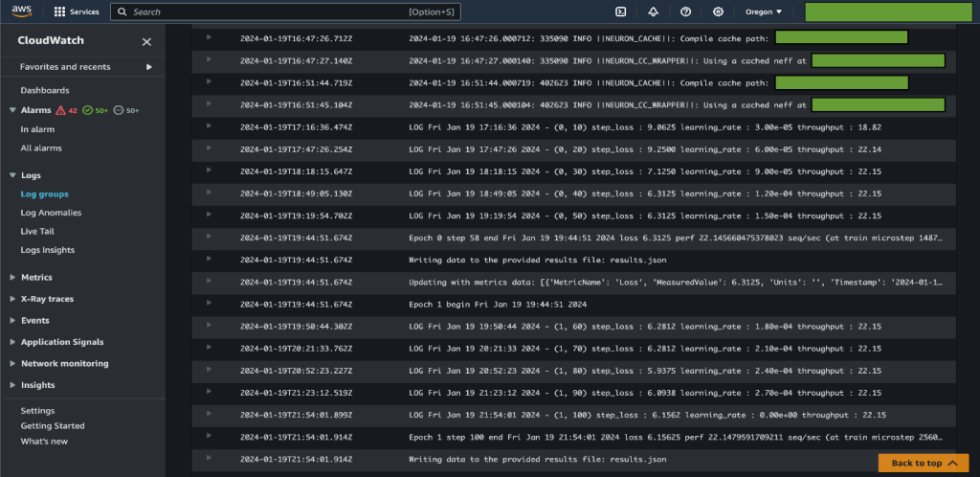Open the Oregon region dropdown
980x477 pixels.
tap(763, 11)
